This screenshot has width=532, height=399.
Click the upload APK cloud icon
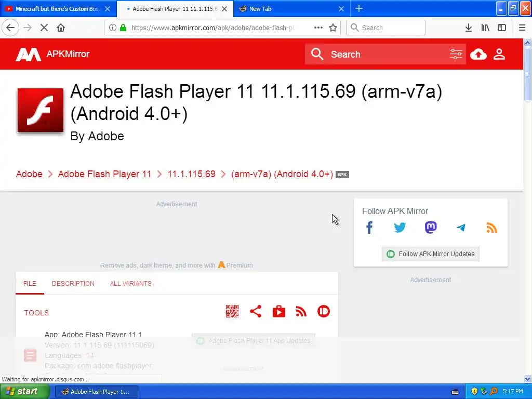(x=478, y=54)
